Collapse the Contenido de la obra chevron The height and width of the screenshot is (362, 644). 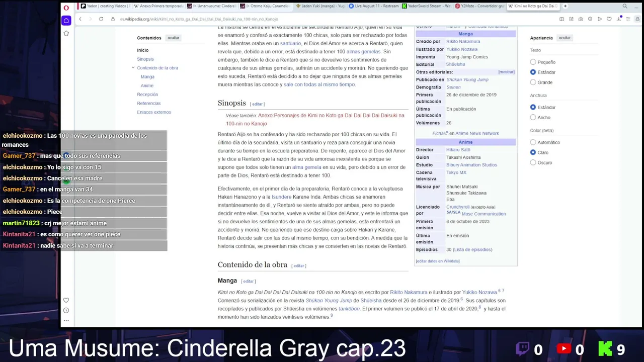[133, 68]
